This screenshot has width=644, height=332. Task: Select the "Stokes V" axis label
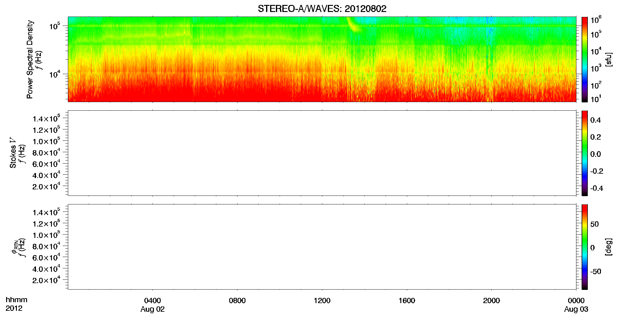point(13,153)
